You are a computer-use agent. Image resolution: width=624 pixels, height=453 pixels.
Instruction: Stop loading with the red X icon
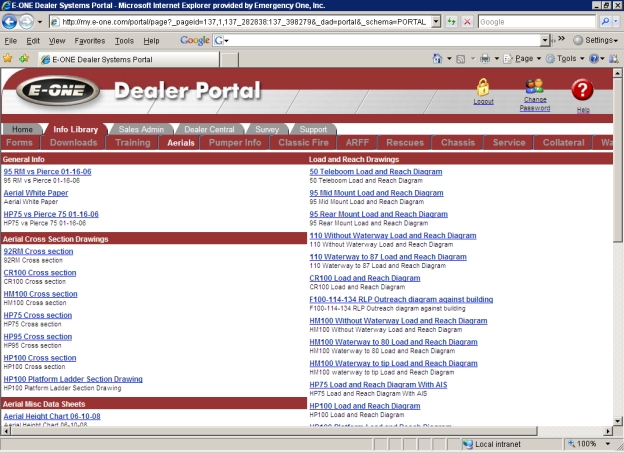point(468,21)
